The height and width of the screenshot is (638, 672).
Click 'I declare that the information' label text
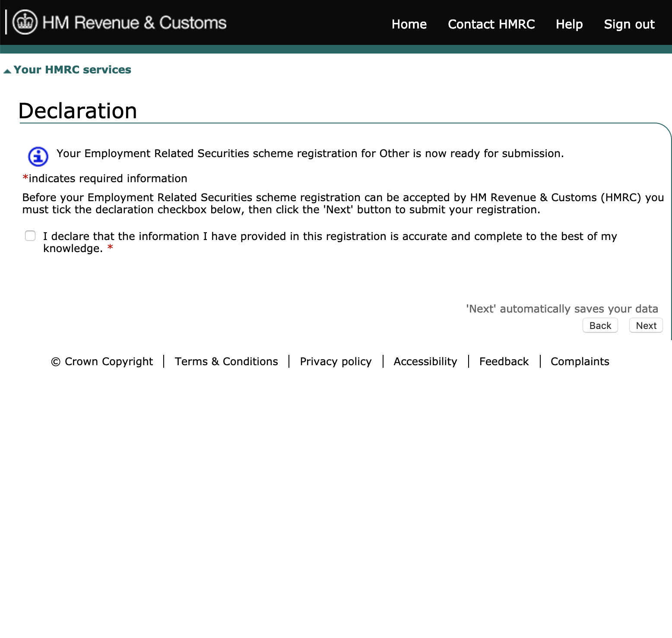click(330, 242)
